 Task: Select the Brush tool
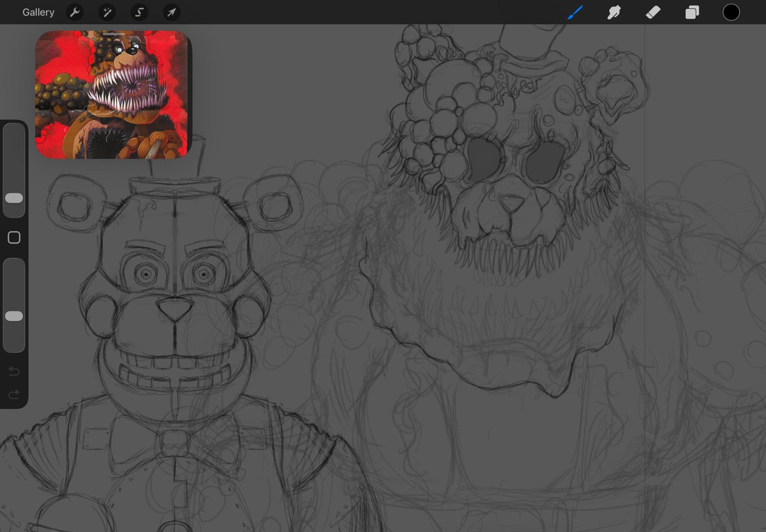tap(575, 12)
